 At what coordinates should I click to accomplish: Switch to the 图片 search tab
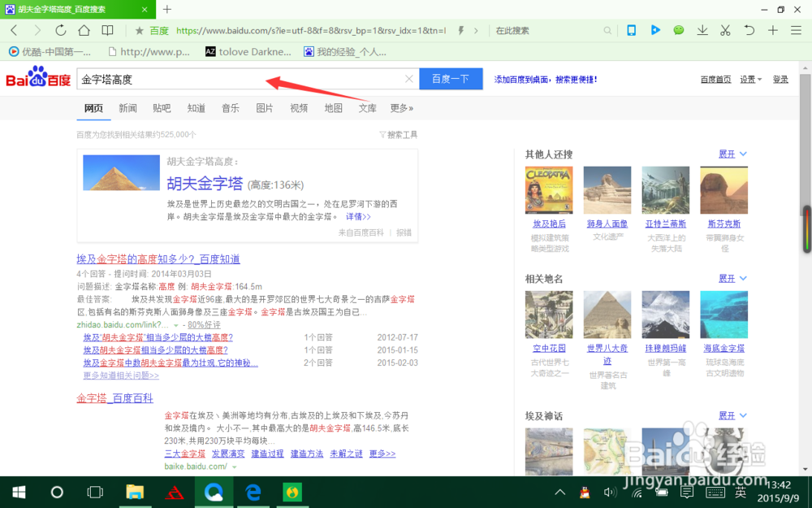(x=265, y=107)
